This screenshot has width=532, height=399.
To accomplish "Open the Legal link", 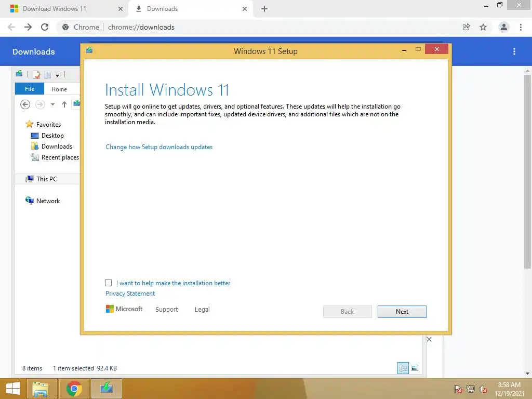I will click(202, 310).
